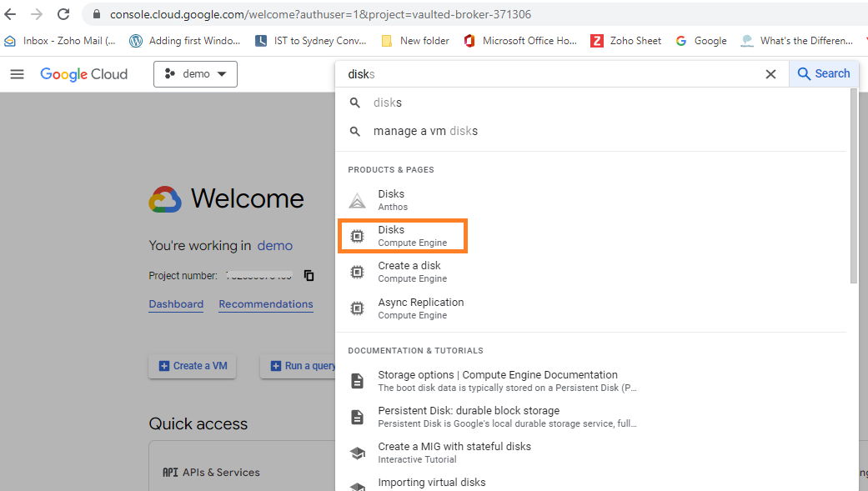This screenshot has height=491, width=868.
Task: Select Disks under Anthos result
Action: [392, 200]
